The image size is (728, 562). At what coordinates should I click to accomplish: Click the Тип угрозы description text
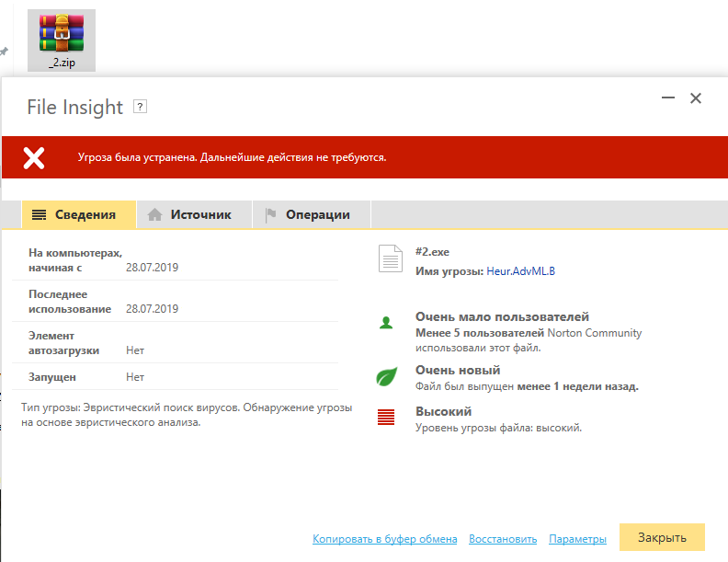point(187,415)
